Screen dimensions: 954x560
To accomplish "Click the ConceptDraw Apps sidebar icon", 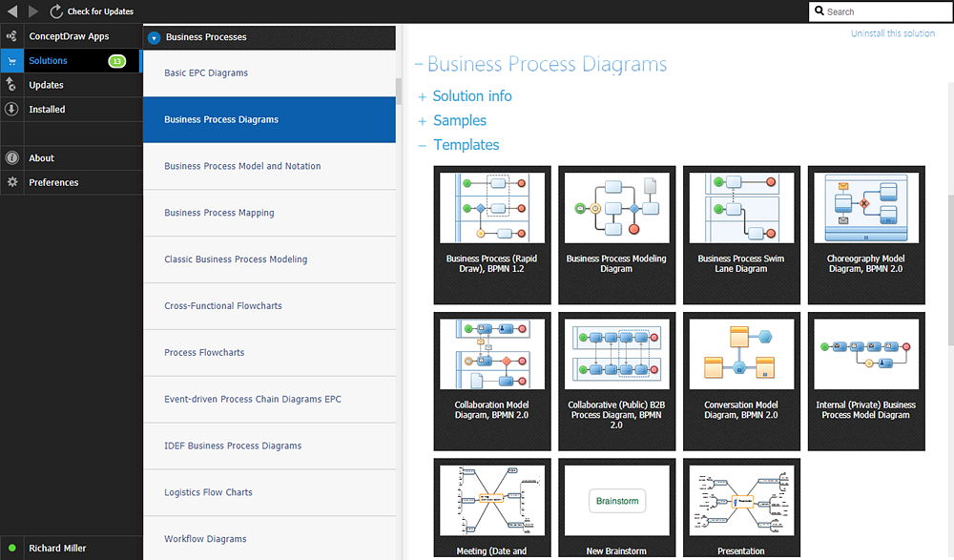I will click(11, 36).
